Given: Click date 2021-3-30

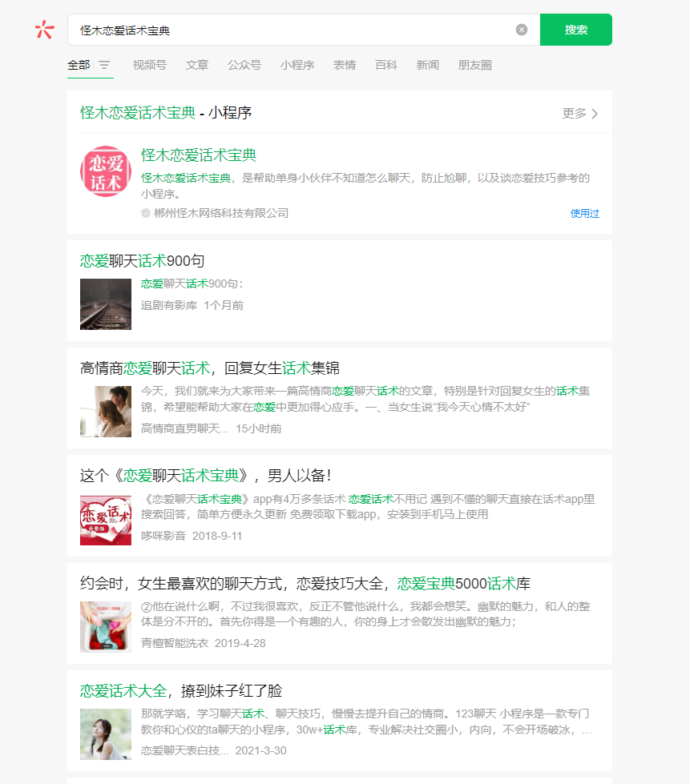Looking at the screenshot, I should [261, 750].
